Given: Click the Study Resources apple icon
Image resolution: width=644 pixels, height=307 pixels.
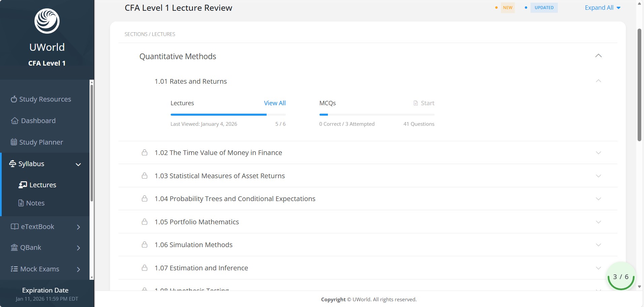Looking at the screenshot, I should [x=14, y=99].
